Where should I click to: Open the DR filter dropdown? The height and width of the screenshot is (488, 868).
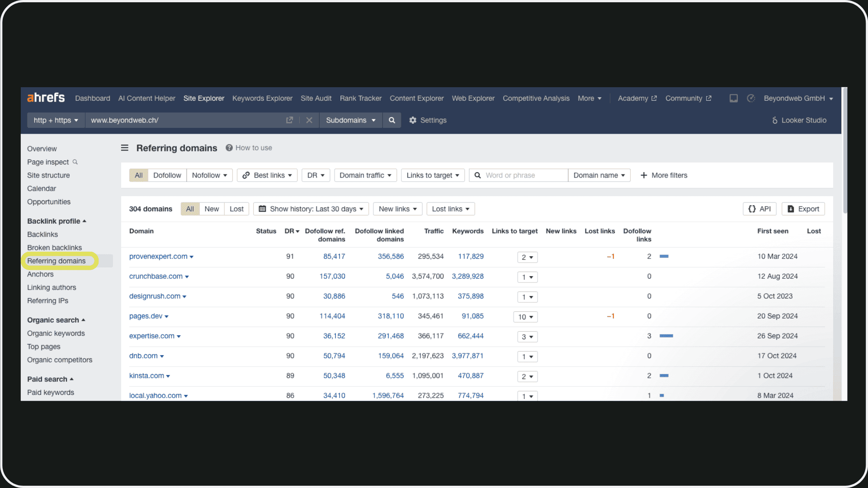316,175
